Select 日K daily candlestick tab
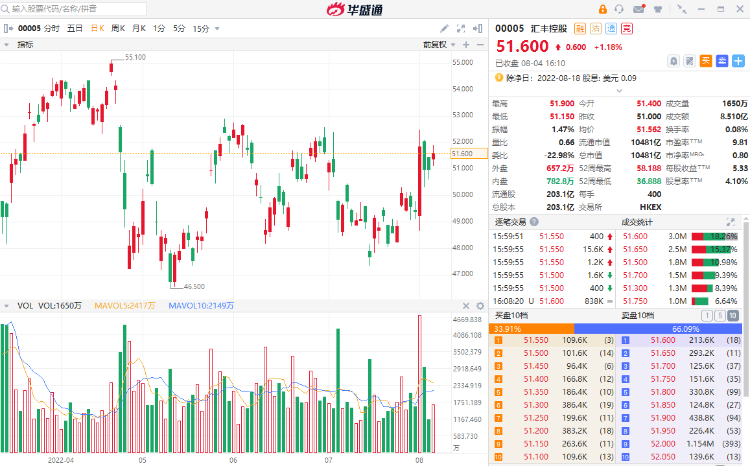Screen dimensions: 750x466 98,29
